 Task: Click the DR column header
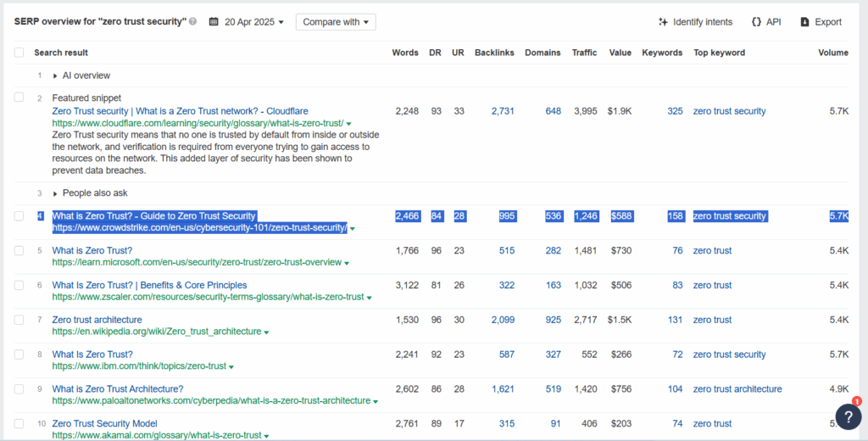pyautogui.click(x=435, y=53)
